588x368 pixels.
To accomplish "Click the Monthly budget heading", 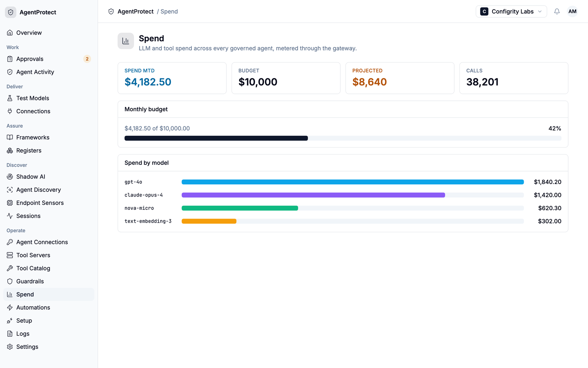I will point(146,109).
